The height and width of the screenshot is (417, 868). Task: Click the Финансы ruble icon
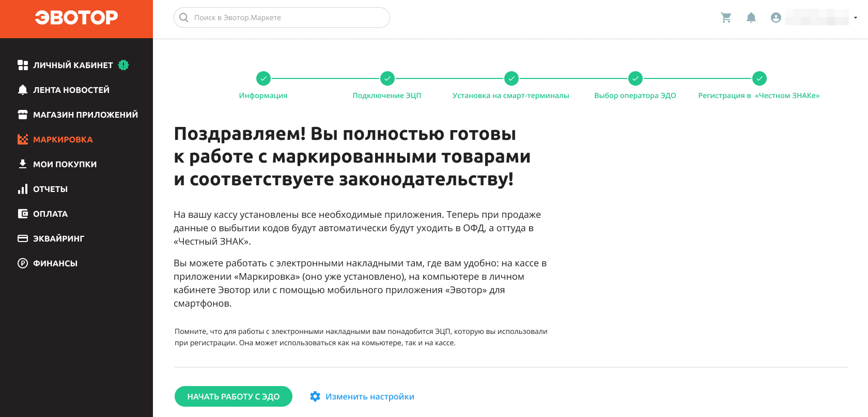coord(23,263)
